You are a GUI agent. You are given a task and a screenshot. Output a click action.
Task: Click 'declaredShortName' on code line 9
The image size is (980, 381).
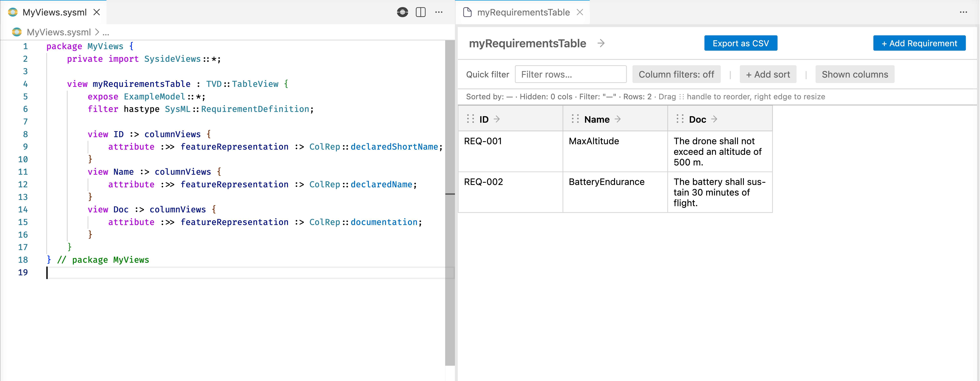394,147
